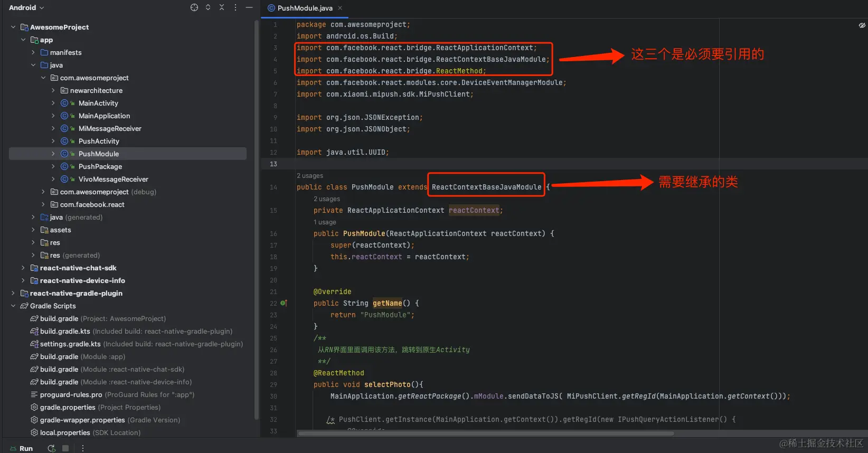Click the @ReactMethod annotation in code
The height and width of the screenshot is (453, 868).
click(x=338, y=373)
